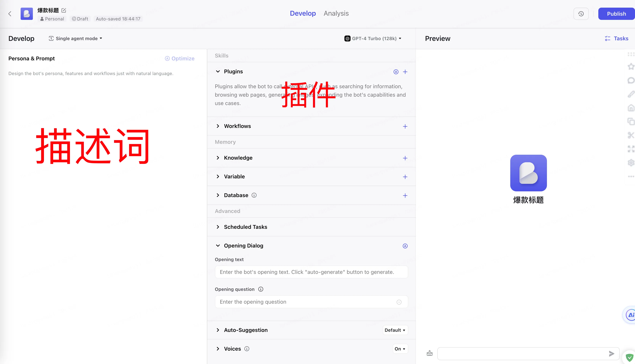Add knowledge with the plus icon

coord(405,158)
